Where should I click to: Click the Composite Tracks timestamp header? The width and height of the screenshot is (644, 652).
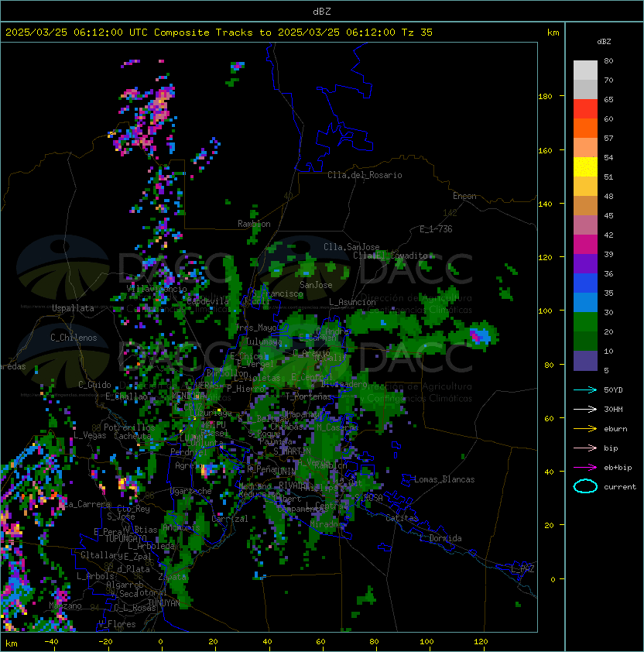[219, 33]
